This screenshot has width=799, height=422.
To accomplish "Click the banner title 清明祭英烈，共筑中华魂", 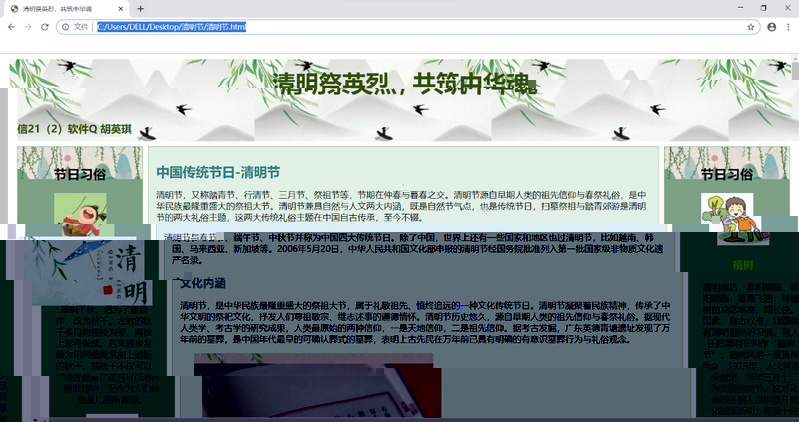I will click(x=405, y=83).
